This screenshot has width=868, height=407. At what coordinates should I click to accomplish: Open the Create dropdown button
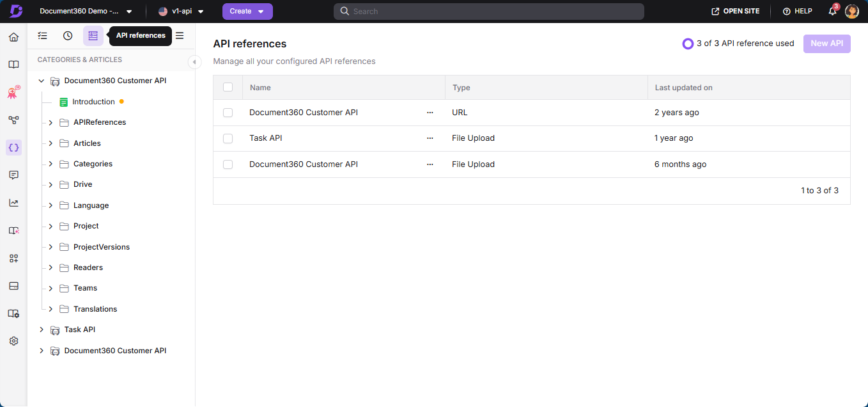247,12
